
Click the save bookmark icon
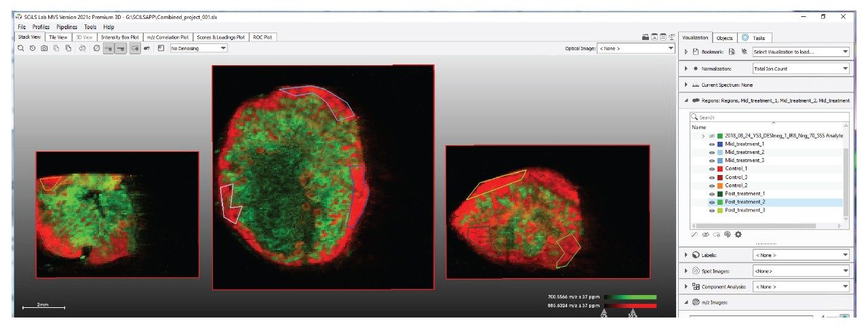tap(732, 52)
